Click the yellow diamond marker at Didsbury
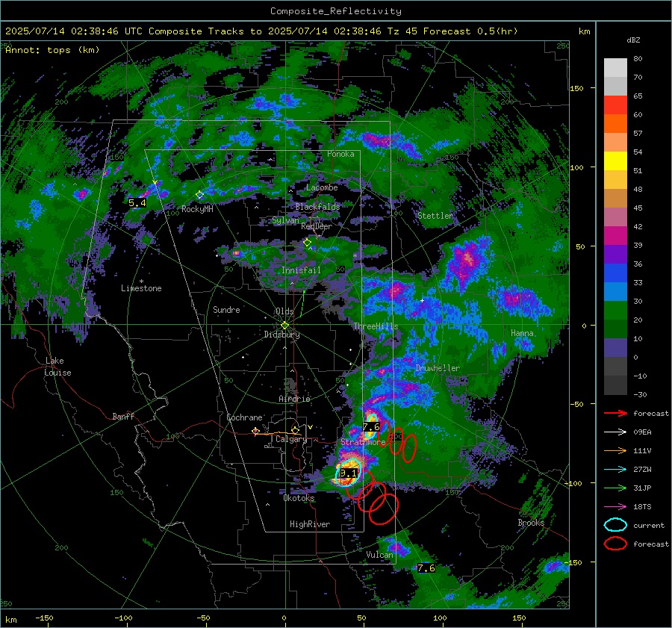Viewport: 672px width, 628px height. 285,326
